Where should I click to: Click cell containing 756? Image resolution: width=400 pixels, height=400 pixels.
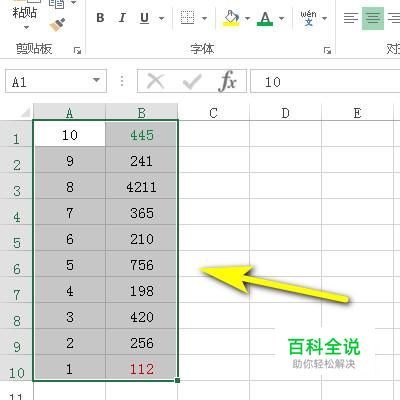click(x=142, y=264)
